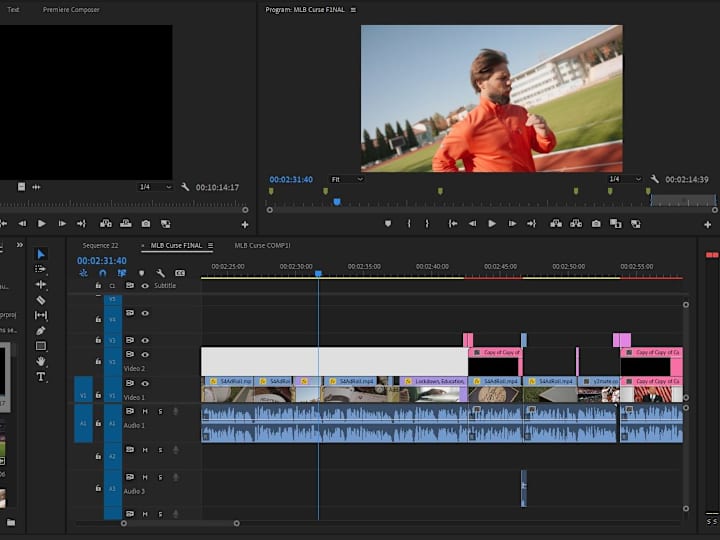This screenshot has height=540, width=720.
Task: Select the Hand tool
Action: (41, 361)
